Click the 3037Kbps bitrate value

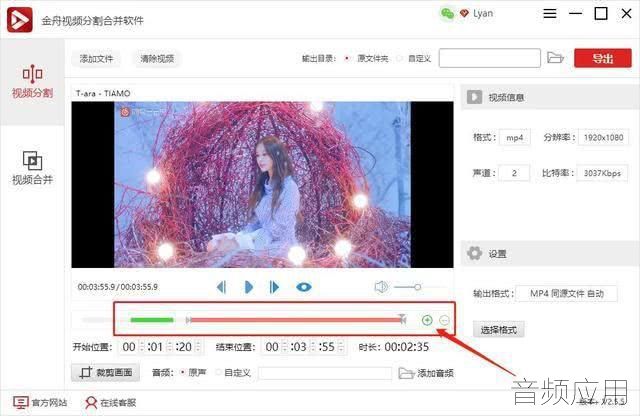click(602, 173)
